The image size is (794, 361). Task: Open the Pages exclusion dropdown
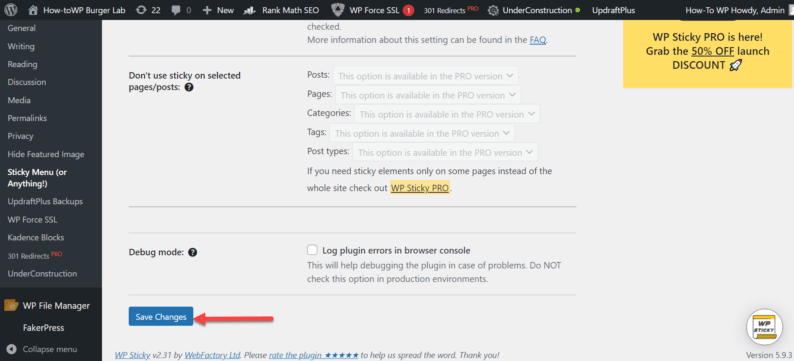(x=428, y=95)
